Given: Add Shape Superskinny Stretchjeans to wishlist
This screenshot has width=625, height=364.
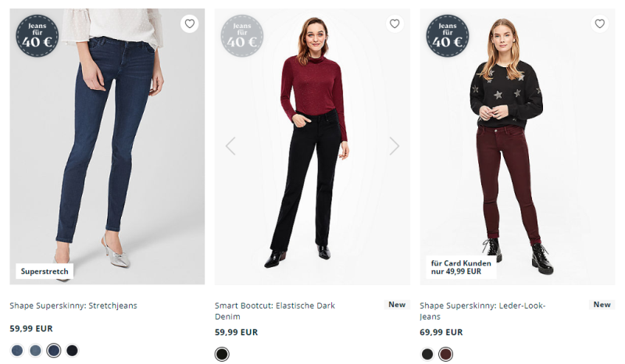Looking at the screenshot, I should pyautogui.click(x=189, y=24).
